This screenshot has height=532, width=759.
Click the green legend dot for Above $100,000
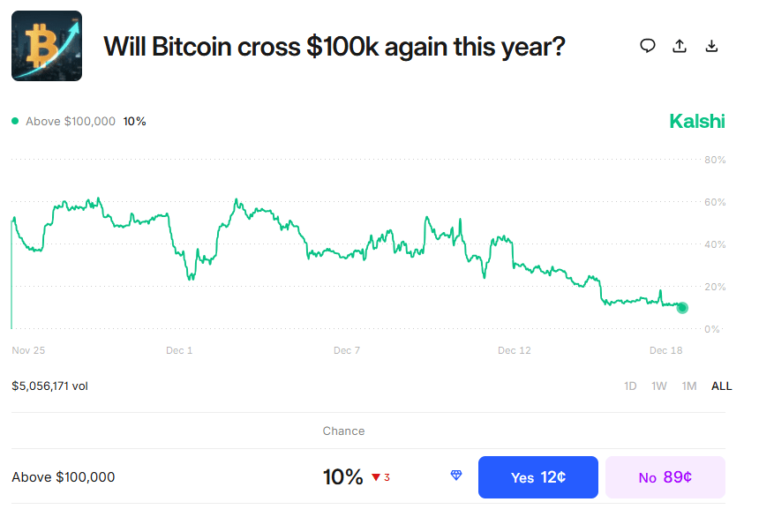click(x=15, y=121)
